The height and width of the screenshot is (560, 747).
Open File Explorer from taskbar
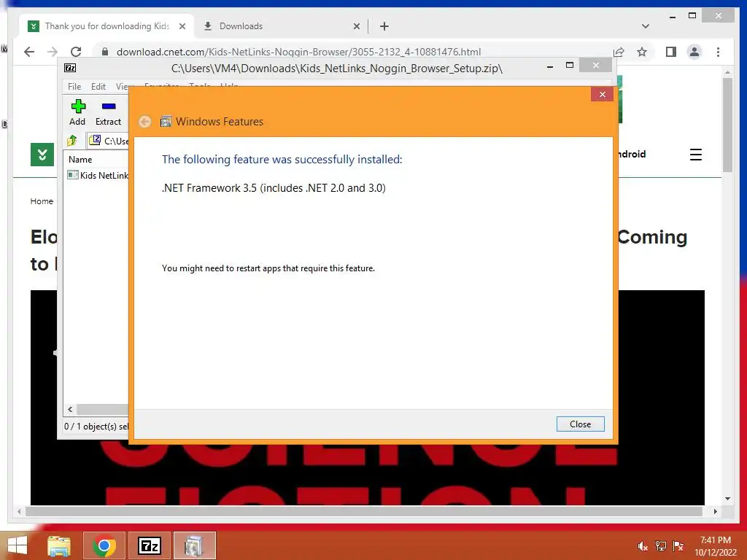coord(59,545)
